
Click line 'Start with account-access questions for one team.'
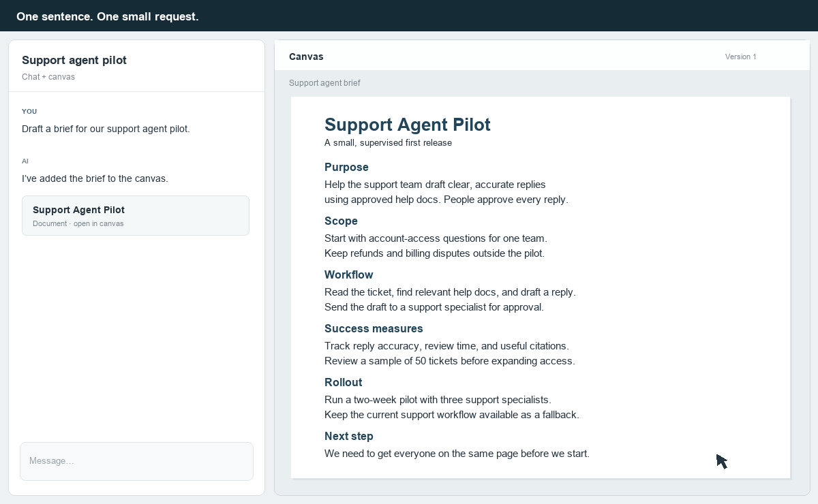click(436, 238)
